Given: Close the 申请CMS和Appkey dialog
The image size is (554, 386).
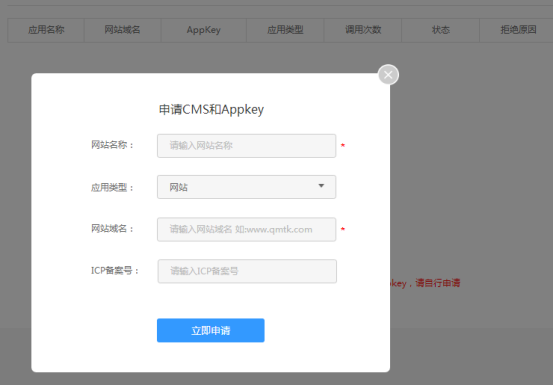Looking at the screenshot, I should click(x=388, y=75).
